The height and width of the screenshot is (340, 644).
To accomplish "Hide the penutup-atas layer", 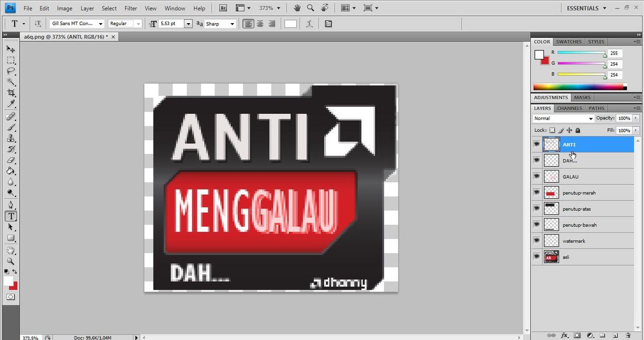I will pyautogui.click(x=536, y=209).
